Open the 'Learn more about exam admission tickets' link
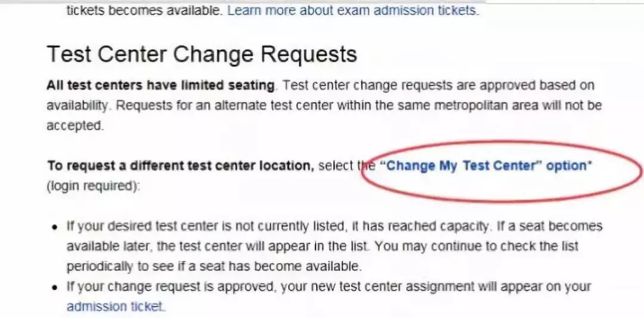Viewport: 644px width, 318px height. click(353, 10)
